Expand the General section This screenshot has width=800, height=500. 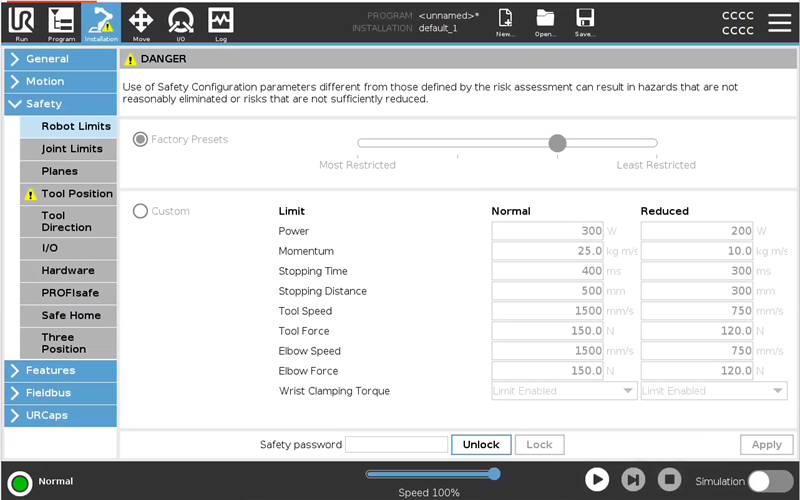(x=60, y=59)
